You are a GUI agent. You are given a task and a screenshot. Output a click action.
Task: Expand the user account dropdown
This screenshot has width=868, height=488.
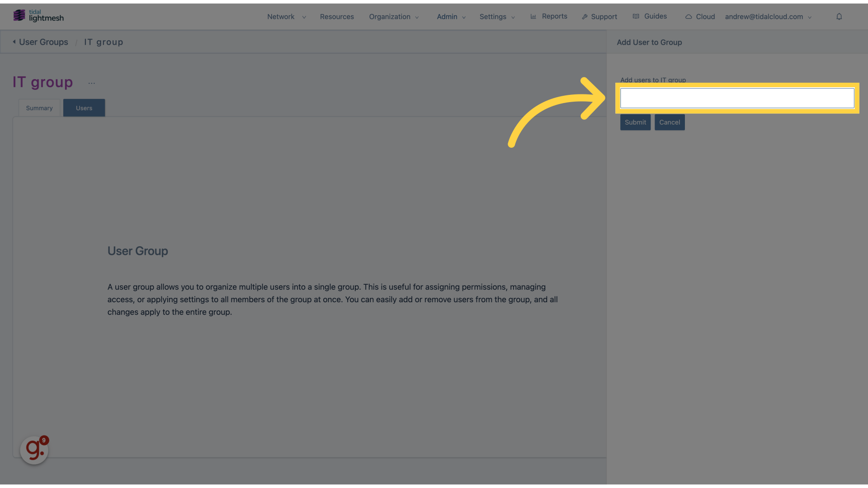click(769, 16)
